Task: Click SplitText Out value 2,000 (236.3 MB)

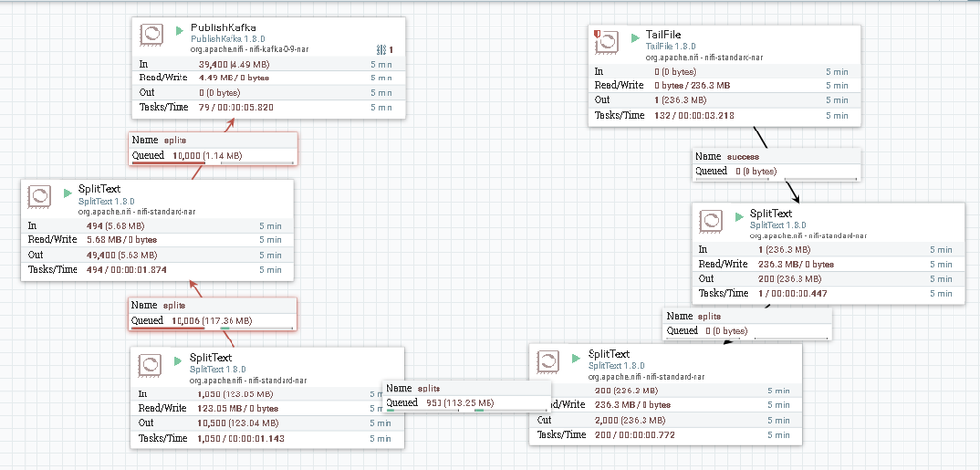Action: pyautogui.click(x=630, y=420)
